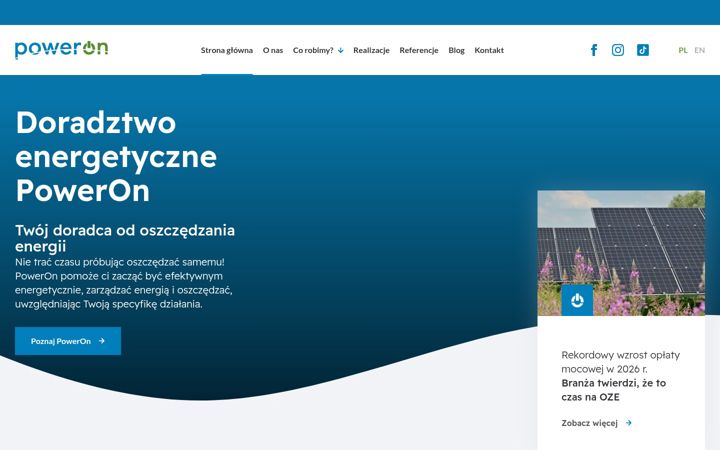Viewport: 720px width, 450px height.
Task: Open the Blog menu item
Action: pos(456,50)
